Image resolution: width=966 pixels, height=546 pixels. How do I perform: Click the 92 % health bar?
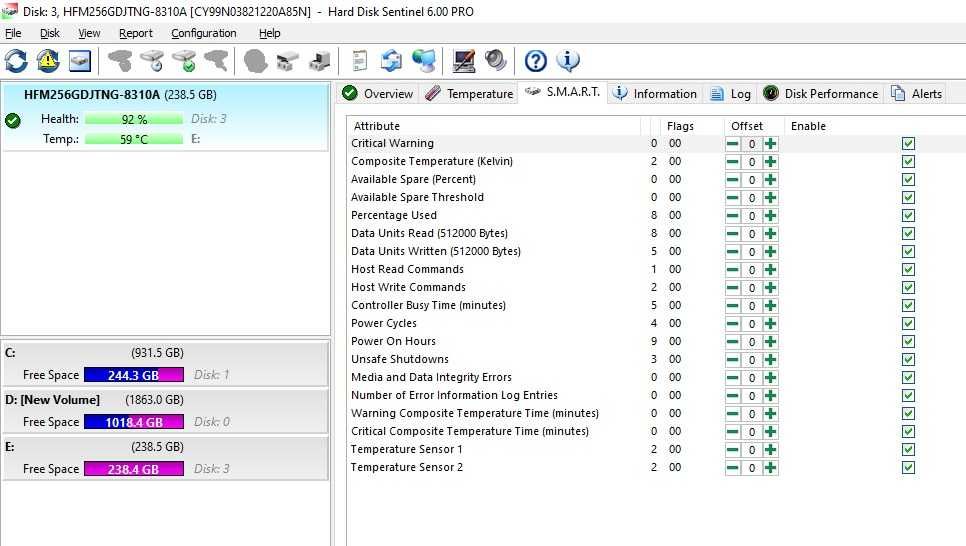(x=134, y=119)
